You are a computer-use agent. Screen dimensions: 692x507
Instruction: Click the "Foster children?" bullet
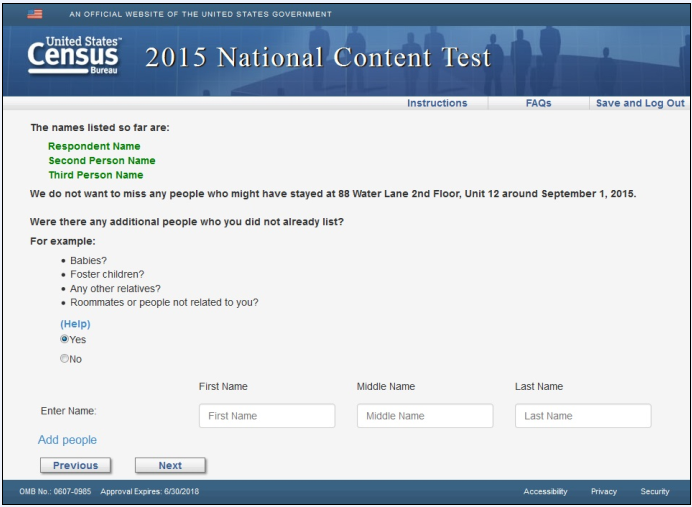[107, 274]
